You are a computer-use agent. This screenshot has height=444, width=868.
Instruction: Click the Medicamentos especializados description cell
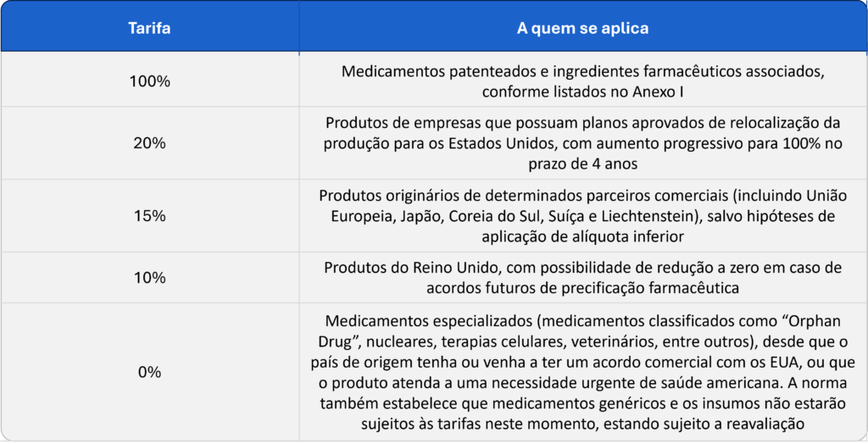click(583, 372)
